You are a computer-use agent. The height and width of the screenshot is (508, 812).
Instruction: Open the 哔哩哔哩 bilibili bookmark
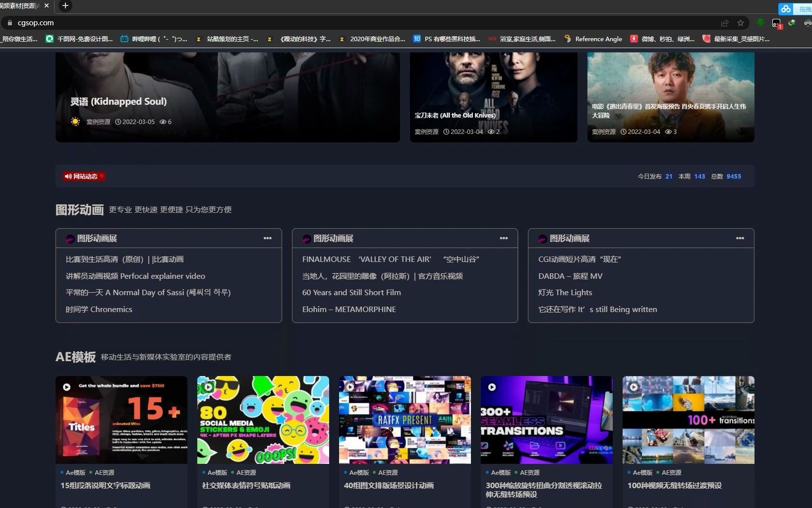[154, 39]
